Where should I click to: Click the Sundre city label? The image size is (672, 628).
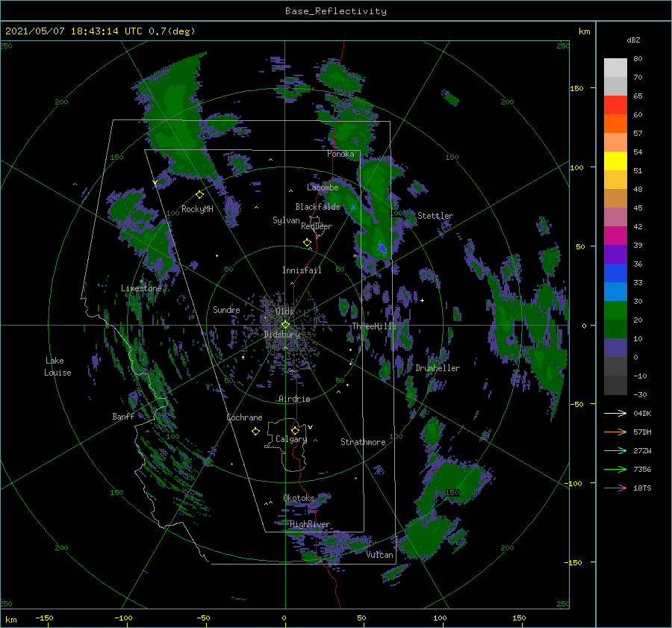(226, 310)
